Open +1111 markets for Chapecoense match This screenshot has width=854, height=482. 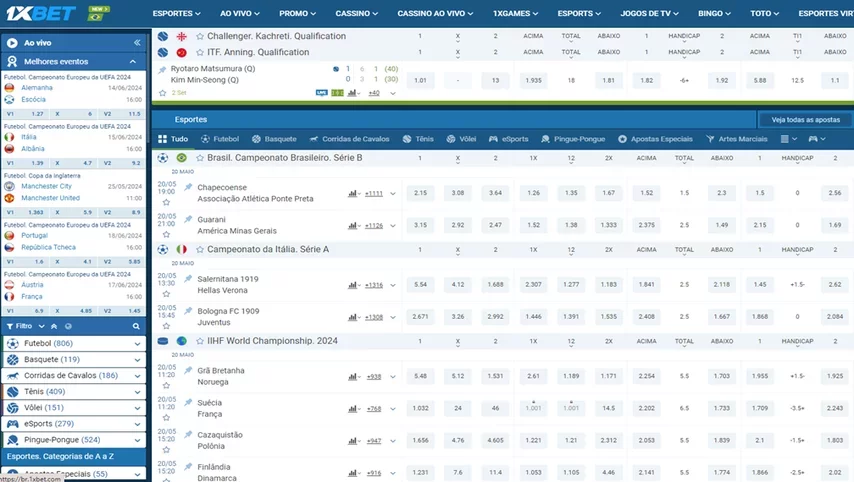[374, 193]
